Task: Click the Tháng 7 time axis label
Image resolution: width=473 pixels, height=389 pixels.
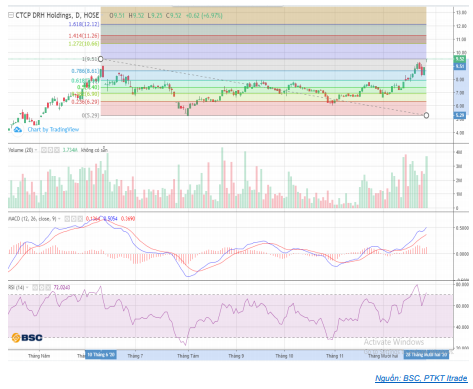Action: [135, 356]
